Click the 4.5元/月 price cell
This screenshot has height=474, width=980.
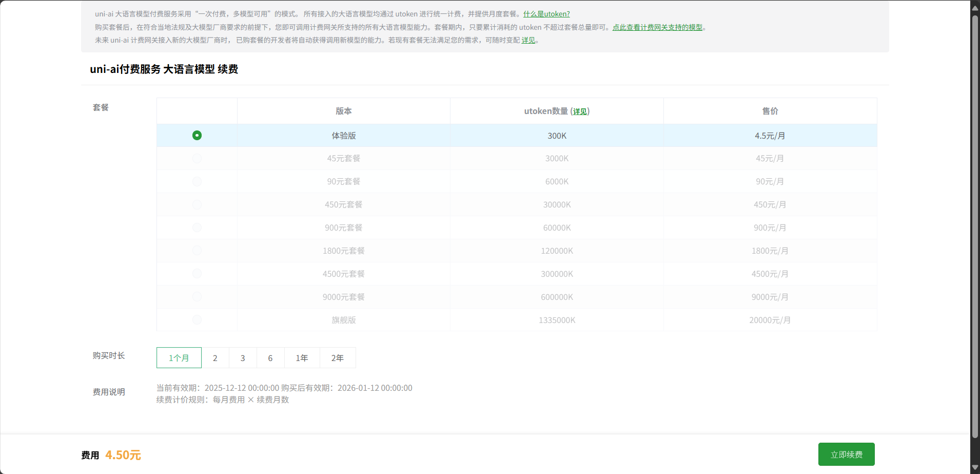coord(770,136)
